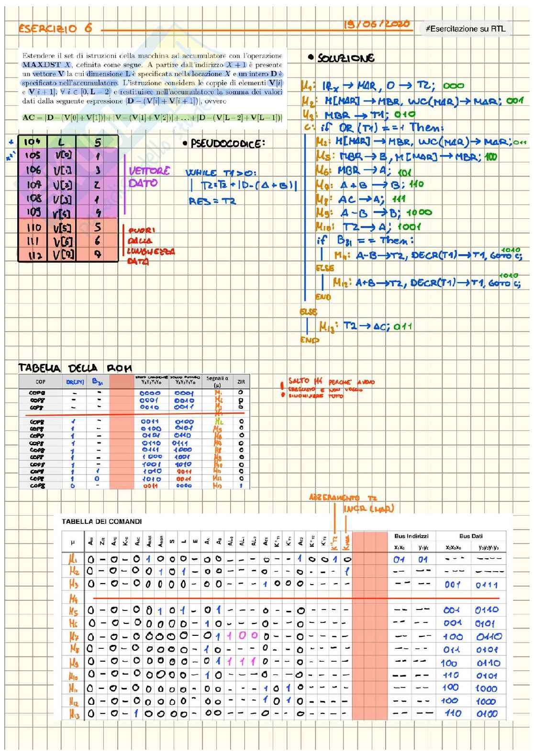This screenshot has width=534, height=756.
Task: Select the #Esercitazione su RTL tag
Action: pos(465,29)
